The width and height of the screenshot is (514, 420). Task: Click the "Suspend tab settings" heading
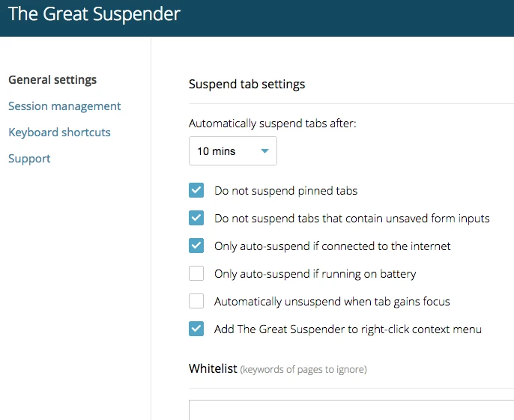(x=247, y=84)
